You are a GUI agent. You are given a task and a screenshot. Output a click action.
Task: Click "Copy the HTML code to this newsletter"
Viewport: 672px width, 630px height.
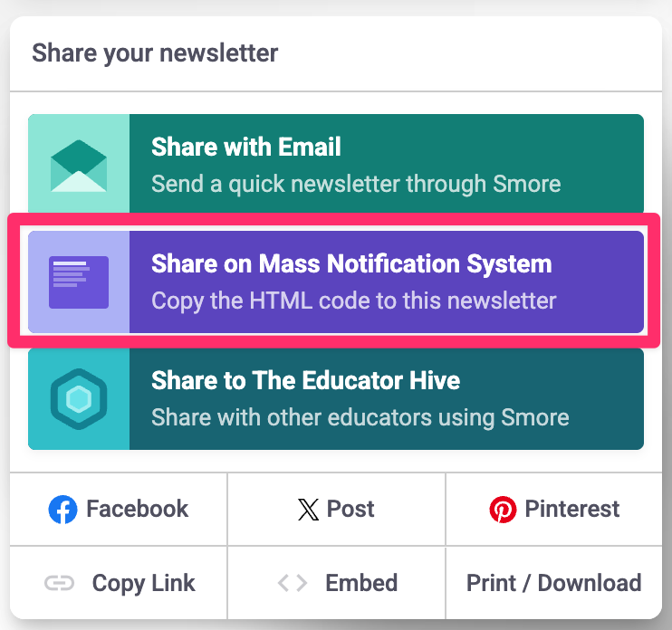coord(354,301)
